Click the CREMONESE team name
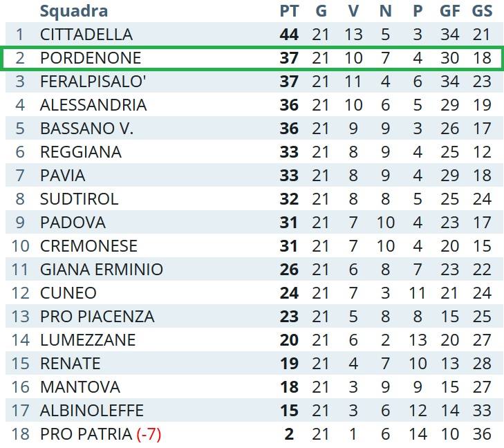This screenshot has width=504, height=448. tap(88, 246)
